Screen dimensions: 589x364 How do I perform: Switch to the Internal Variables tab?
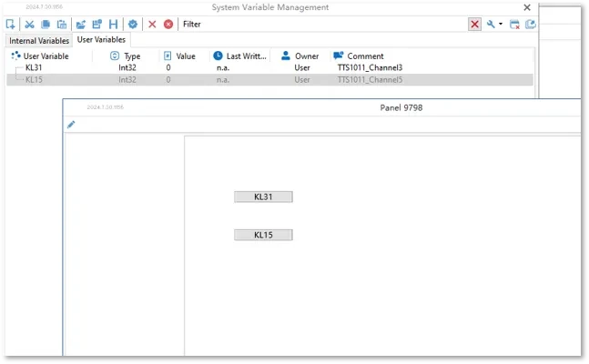39,41
